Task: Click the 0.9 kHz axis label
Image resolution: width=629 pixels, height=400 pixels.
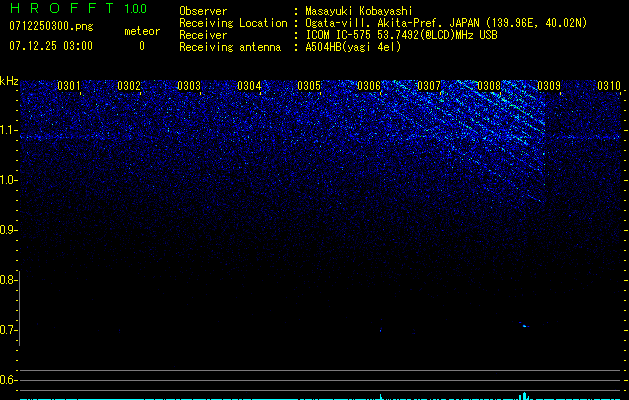Action: point(8,230)
